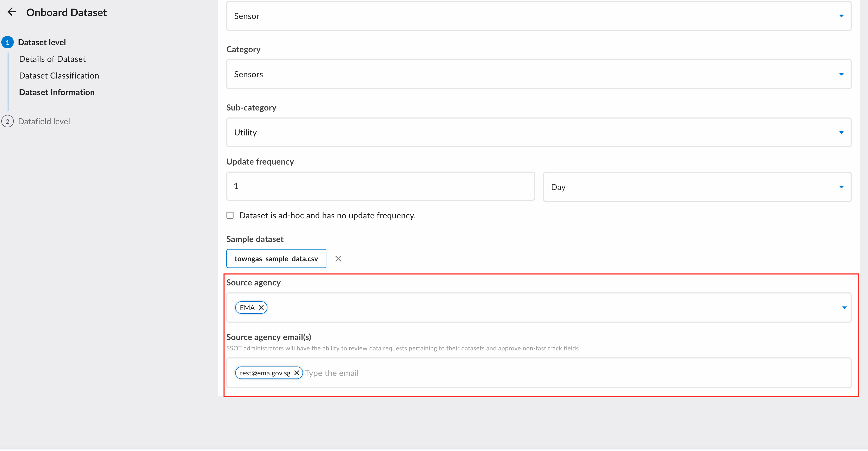Select the test@ema.gov.sg chip label
Screen dimensions: 868x451
point(265,373)
